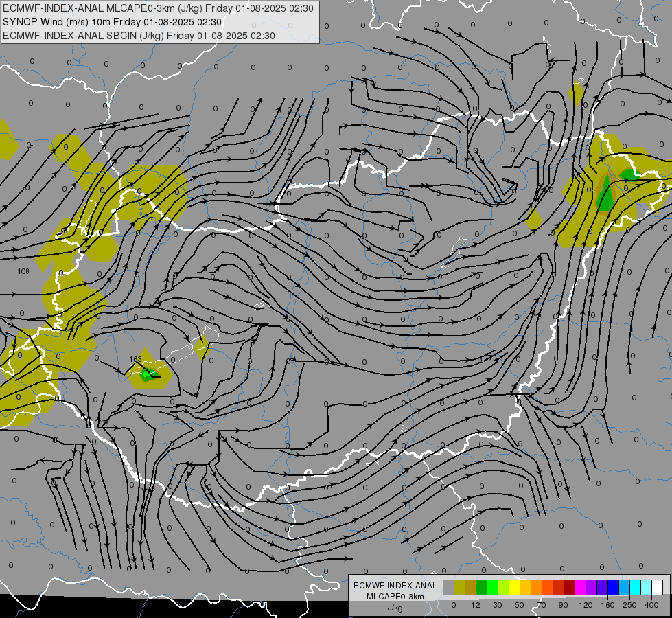Click the green CAPE patch near 163

point(148,375)
